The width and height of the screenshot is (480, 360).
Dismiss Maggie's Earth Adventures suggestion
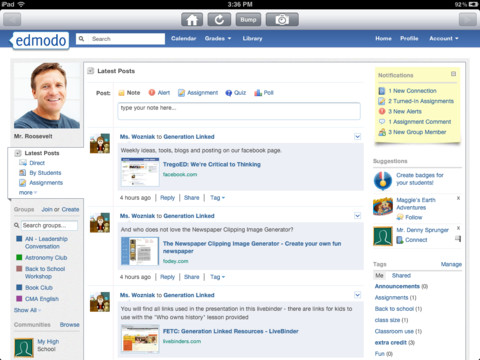458,198
